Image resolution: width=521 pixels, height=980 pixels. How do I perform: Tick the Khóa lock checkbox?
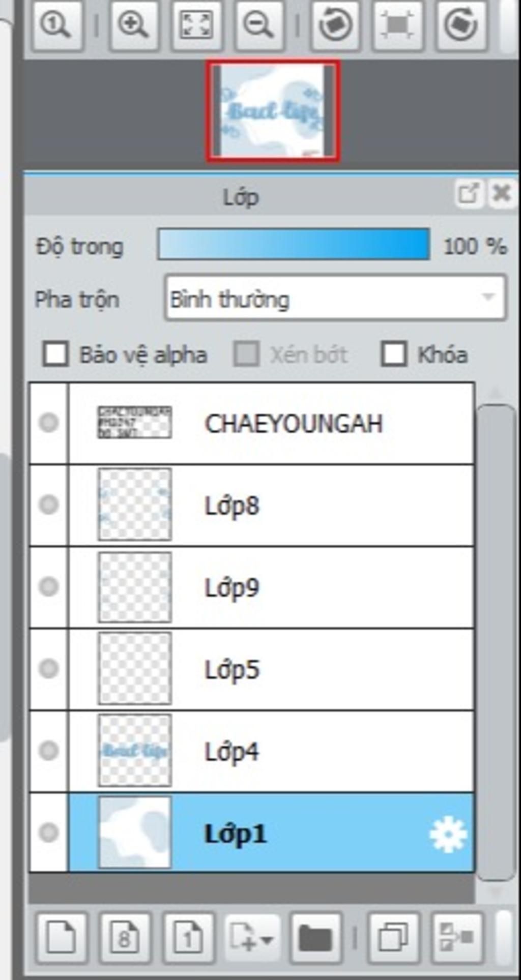(394, 354)
